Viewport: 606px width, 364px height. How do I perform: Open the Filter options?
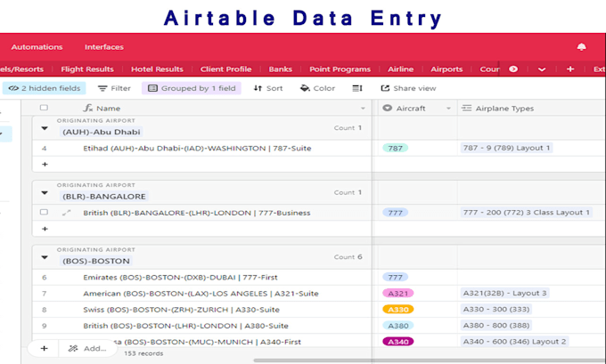[x=114, y=88]
